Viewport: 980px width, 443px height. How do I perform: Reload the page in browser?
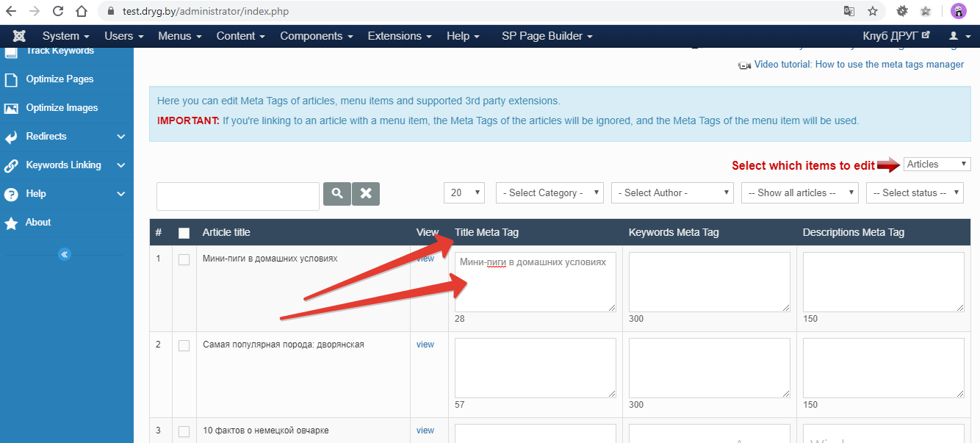58,11
